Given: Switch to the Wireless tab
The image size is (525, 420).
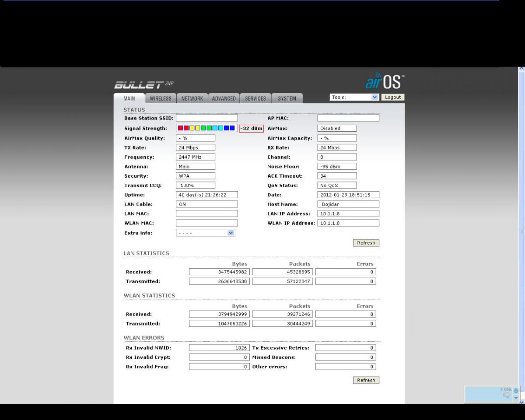Looking at the screenshot, I should [161, 98].
